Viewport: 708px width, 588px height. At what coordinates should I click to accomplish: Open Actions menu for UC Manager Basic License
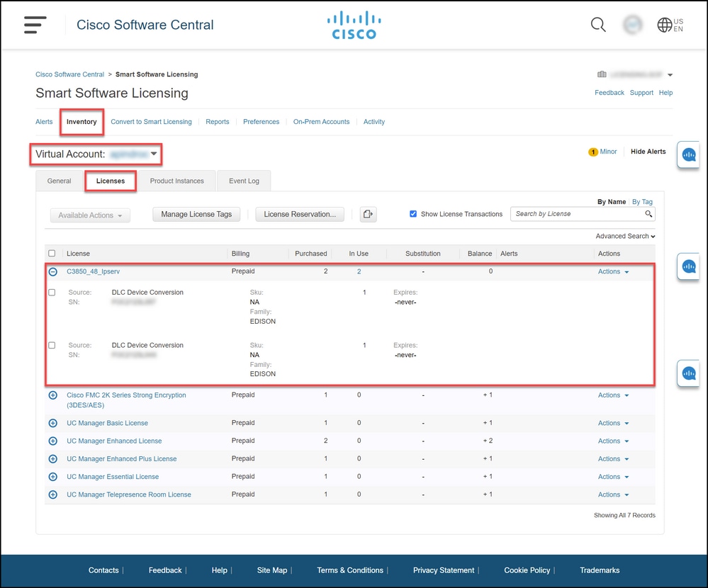613,423
